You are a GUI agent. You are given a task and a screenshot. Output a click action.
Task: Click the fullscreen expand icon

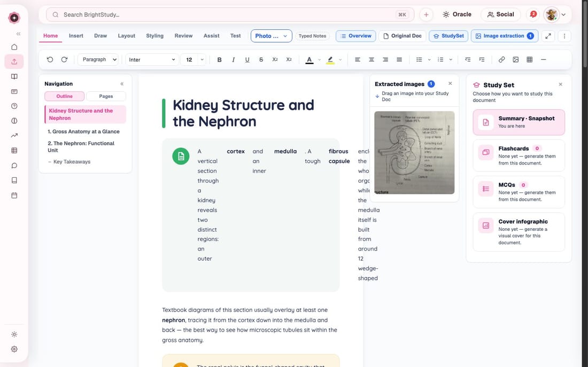click(548, 36)
